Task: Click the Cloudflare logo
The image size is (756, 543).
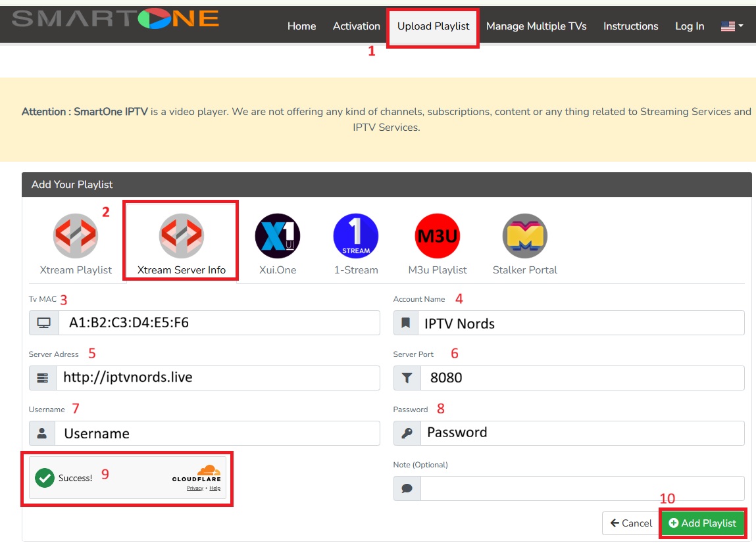Action: point(197,473)
